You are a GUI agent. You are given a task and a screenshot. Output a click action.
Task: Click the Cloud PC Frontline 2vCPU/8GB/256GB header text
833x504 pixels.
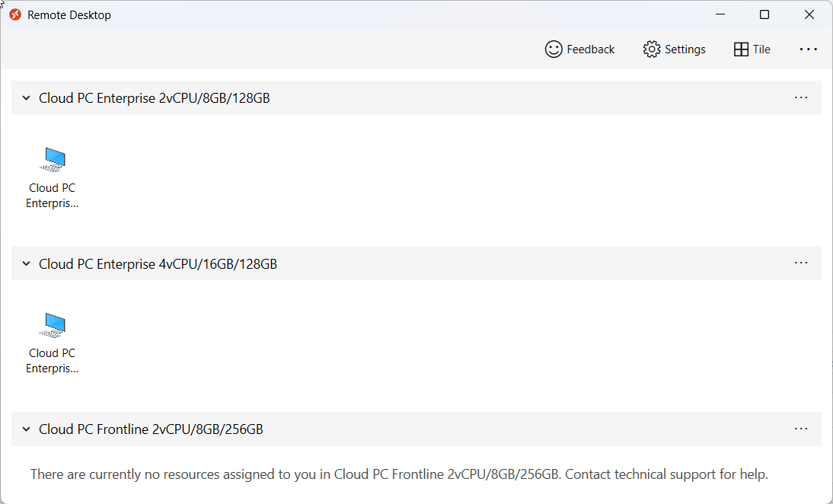151,429
